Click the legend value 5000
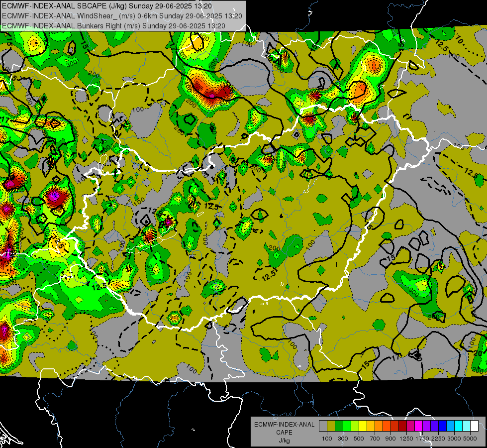This screenshot has height=448, width=487. coord(470,439)
